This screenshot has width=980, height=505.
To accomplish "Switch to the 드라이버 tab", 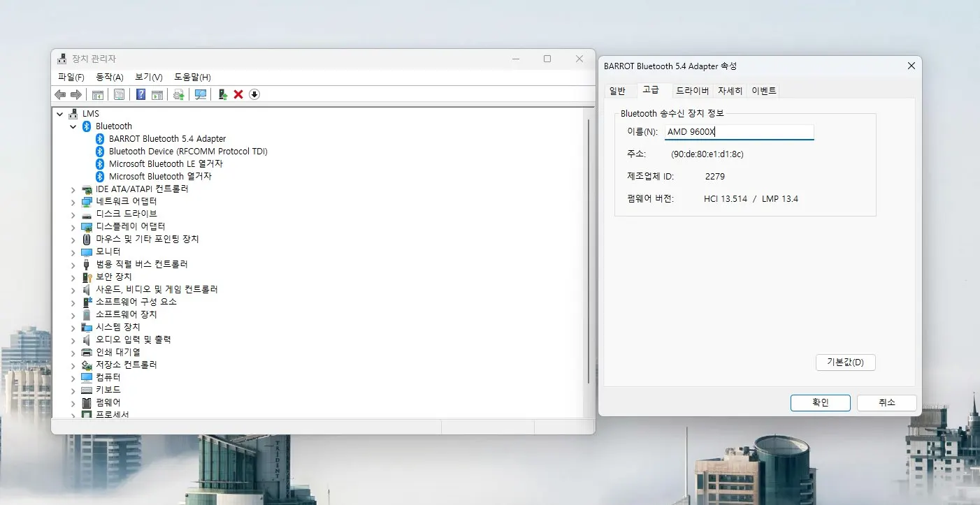I will [x=692, y=91].
